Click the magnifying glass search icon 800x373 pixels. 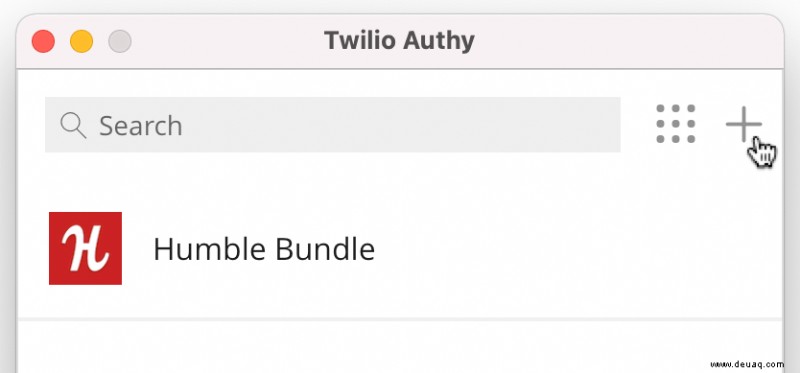tap(73, 126)
